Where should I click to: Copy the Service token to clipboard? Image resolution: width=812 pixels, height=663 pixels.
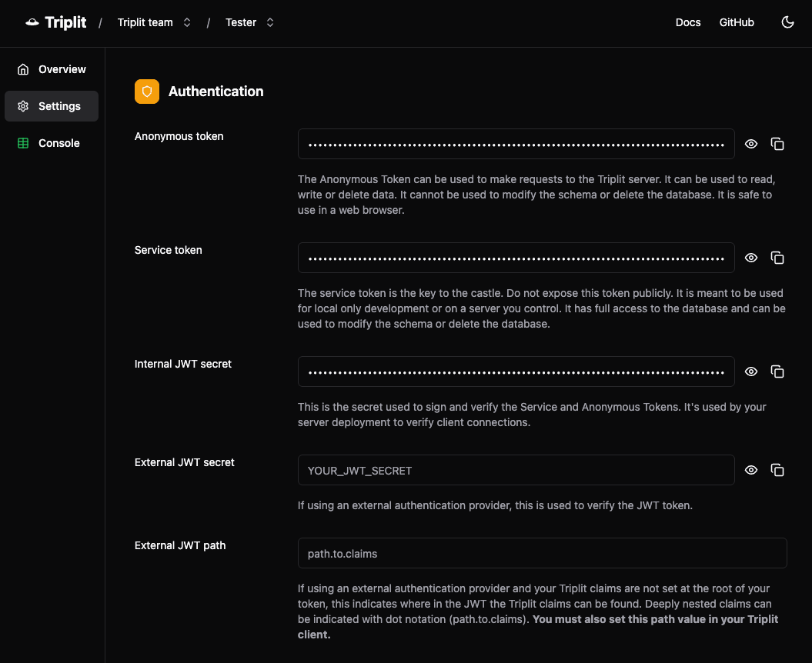pos(777,258)
